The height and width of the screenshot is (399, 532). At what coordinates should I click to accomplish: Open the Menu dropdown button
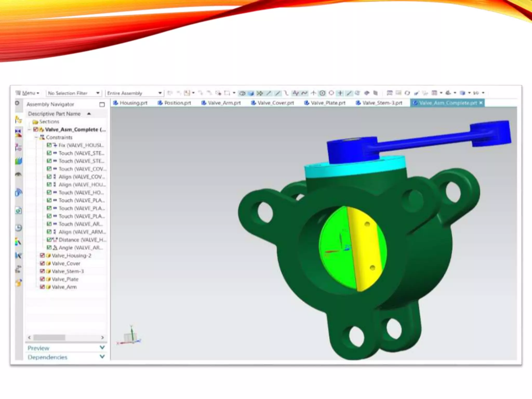(x=28, y=93)
